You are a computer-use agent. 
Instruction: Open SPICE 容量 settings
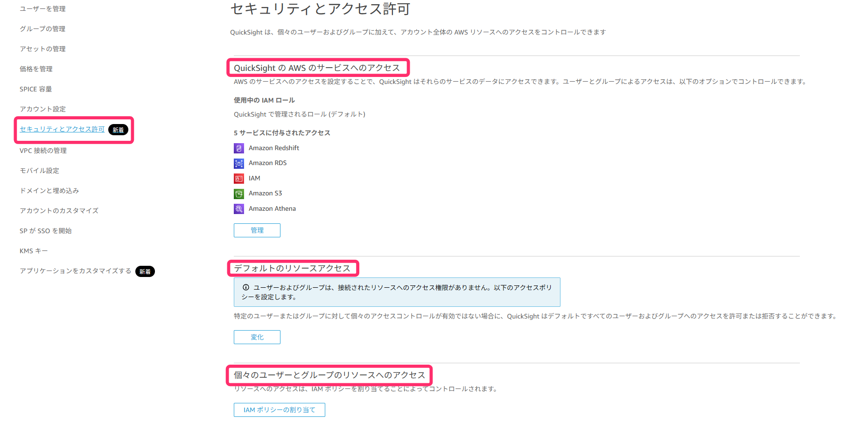pyautogui.click(x=36, y=89)
